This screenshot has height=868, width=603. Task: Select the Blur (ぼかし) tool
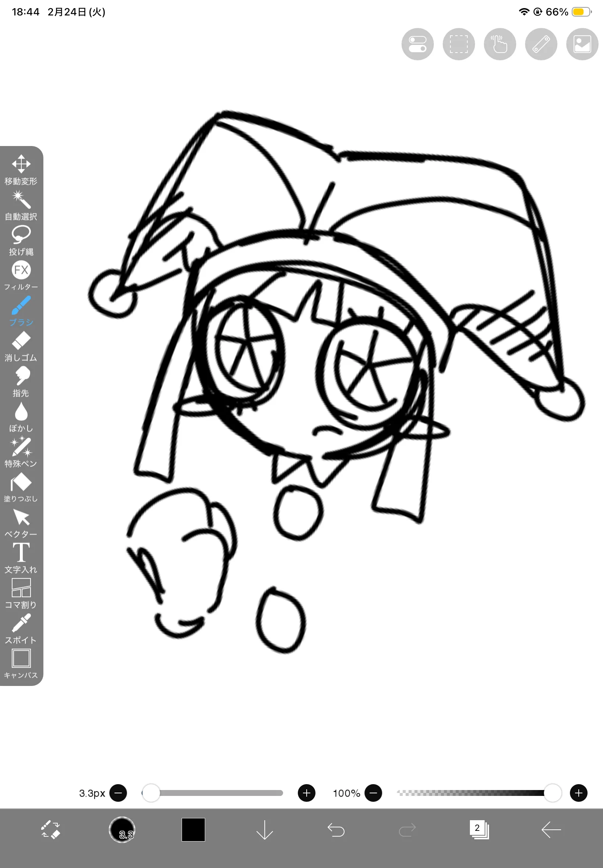point(21,416)
